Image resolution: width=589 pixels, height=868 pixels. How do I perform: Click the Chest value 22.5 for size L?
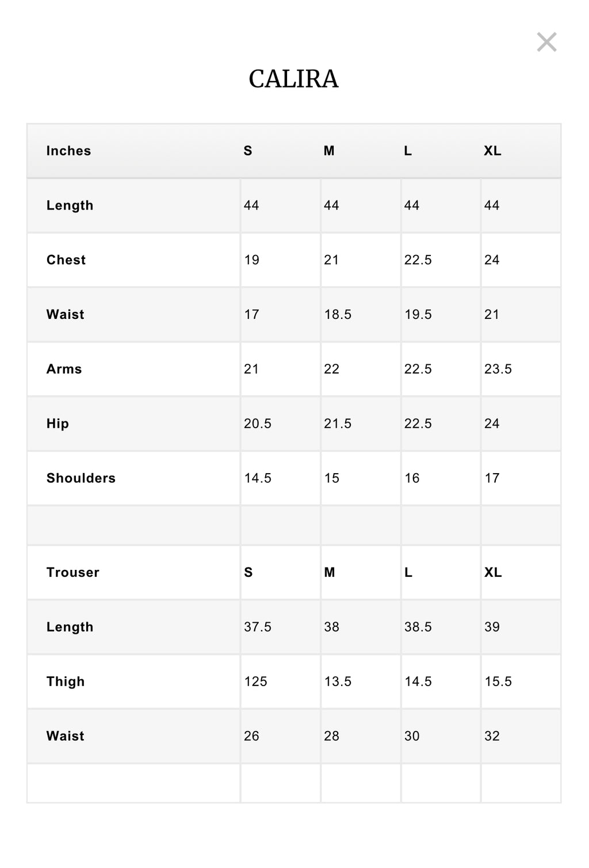point(418,260)
